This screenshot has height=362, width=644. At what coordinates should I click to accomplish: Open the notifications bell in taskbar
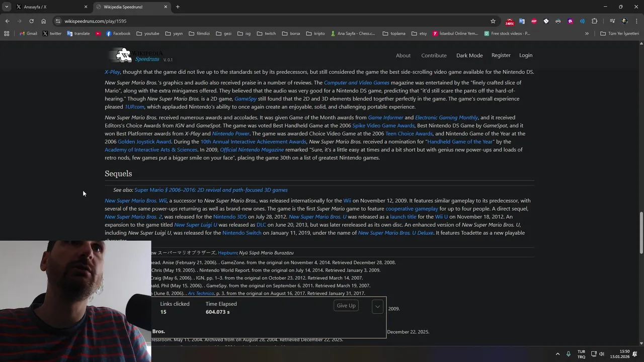635,354
